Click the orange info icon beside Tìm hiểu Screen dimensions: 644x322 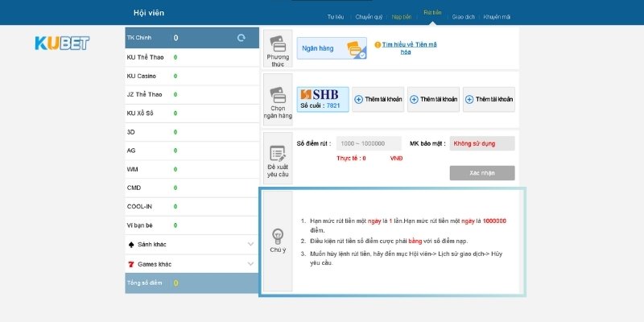point(378,45)
